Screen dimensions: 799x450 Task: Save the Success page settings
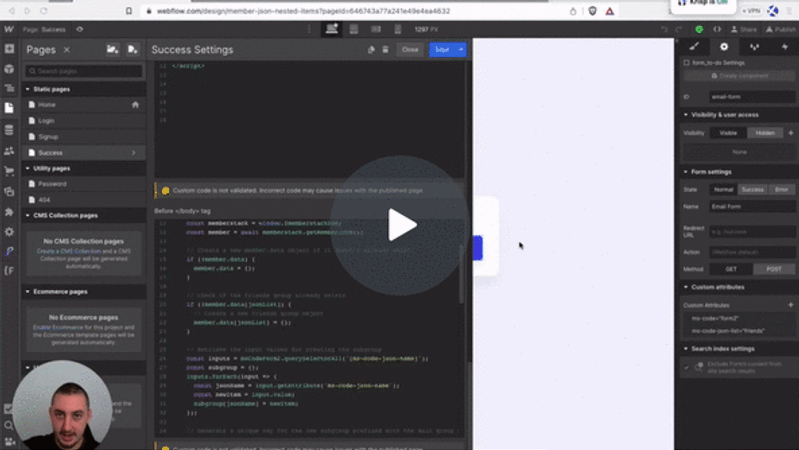coord(442,49)
